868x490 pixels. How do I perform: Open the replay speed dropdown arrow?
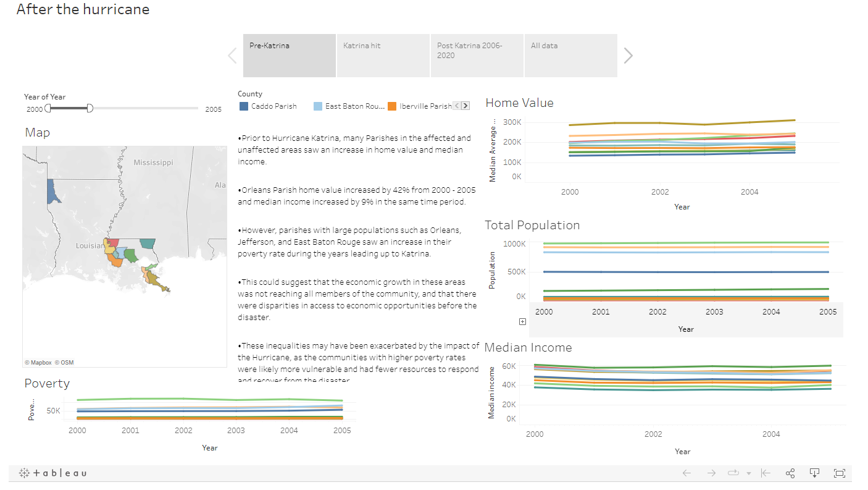click(x=749, y=474)
